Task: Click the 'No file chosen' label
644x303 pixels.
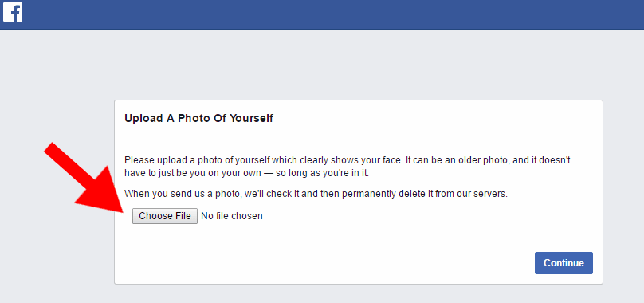Action: [232, 216]
